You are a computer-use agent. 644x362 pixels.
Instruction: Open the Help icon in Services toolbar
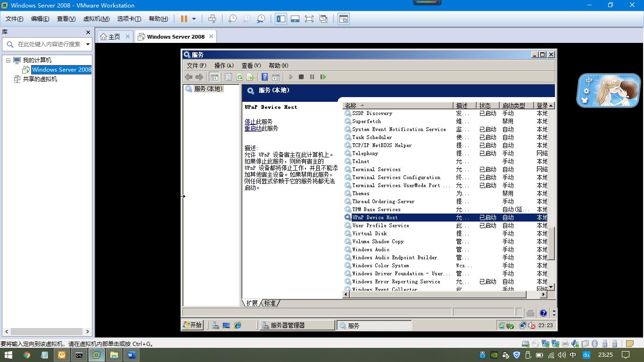264,77
